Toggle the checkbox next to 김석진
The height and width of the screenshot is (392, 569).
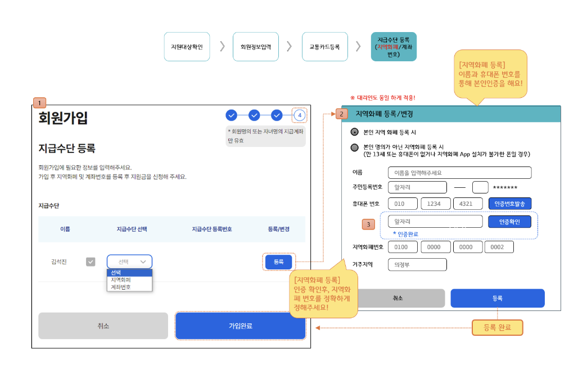[90, 262]
